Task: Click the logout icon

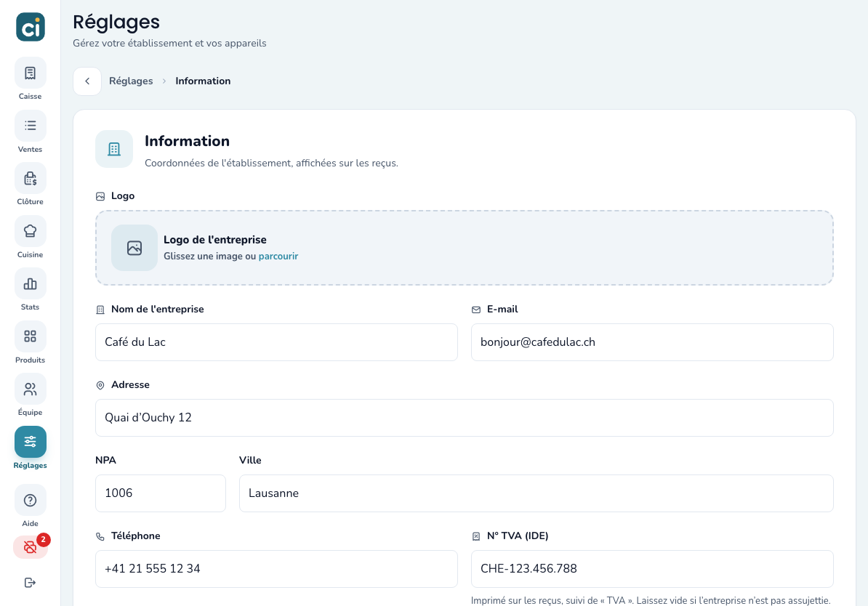Action: (30, 582)
